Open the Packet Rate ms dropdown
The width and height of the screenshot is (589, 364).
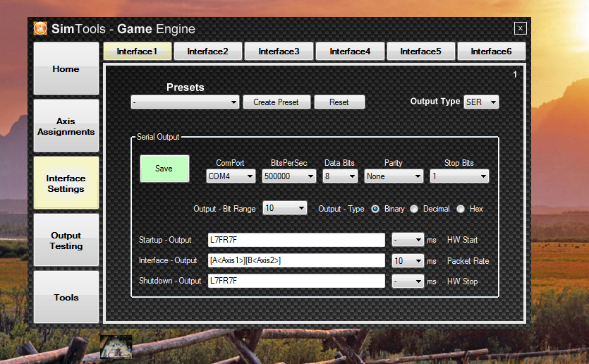[x=408, y=261]
